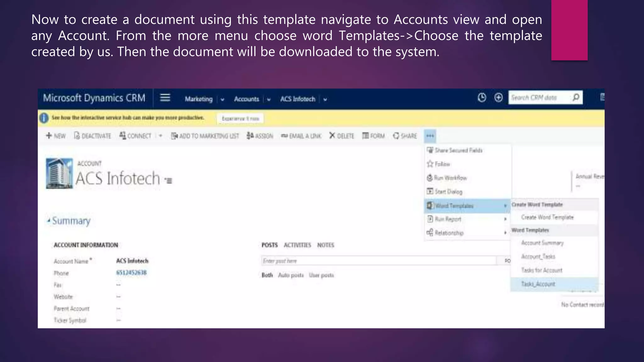Assign the account record

point(260,136)
